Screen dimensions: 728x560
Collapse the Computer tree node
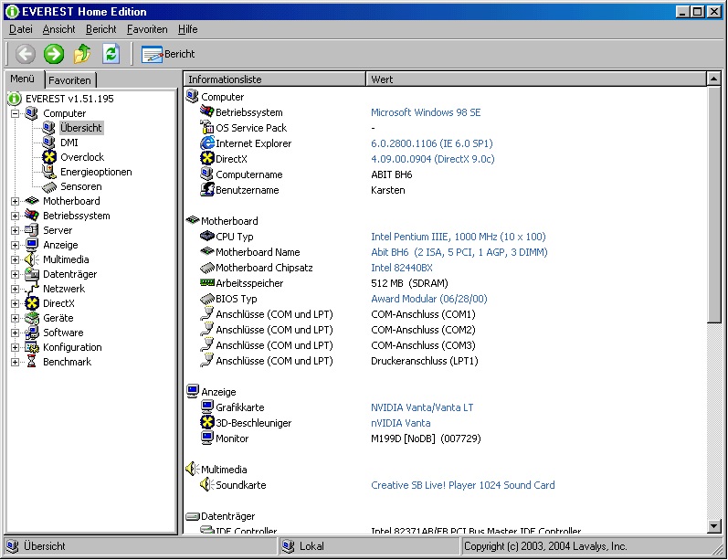pyautogui.click(x=15, y=113)
